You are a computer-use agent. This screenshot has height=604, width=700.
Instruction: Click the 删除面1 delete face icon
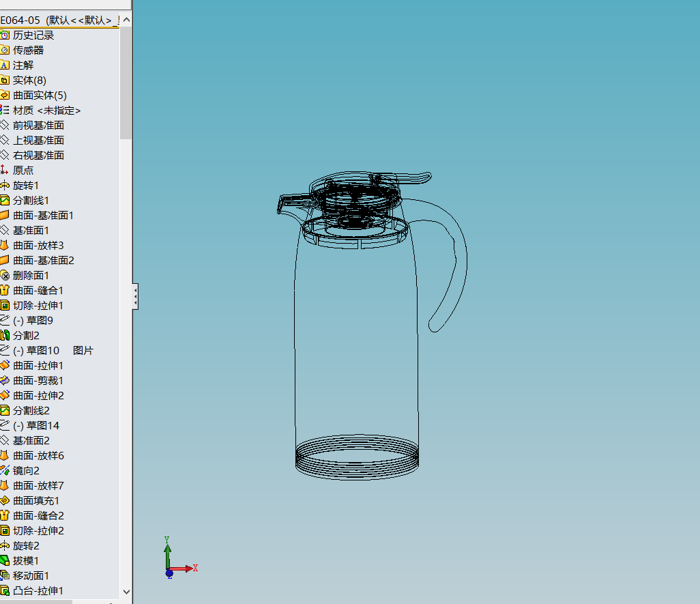(x=5, y=276)
